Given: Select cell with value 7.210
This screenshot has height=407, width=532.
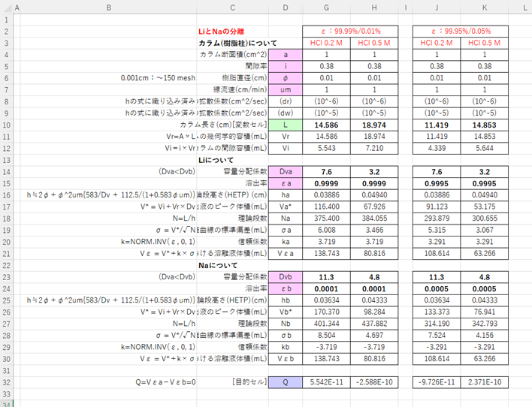Looking at the screenshot, I should [x=374, y=148].
